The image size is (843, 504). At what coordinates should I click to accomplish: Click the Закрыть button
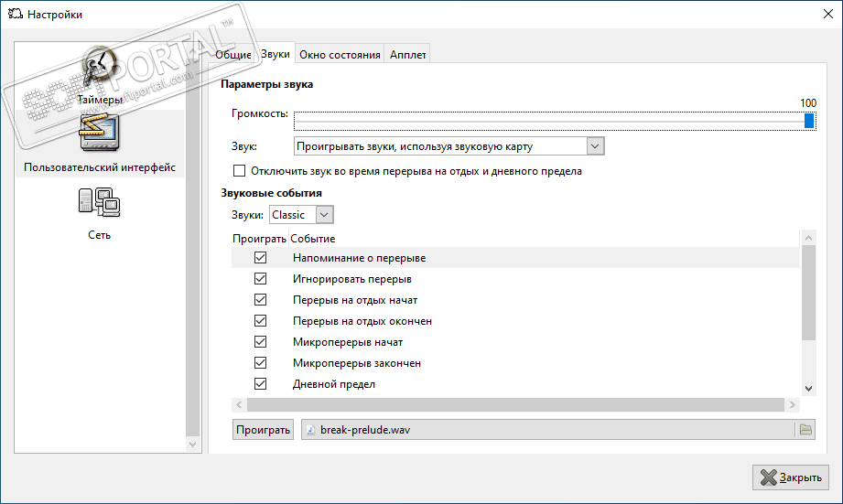tap(790, 477)
